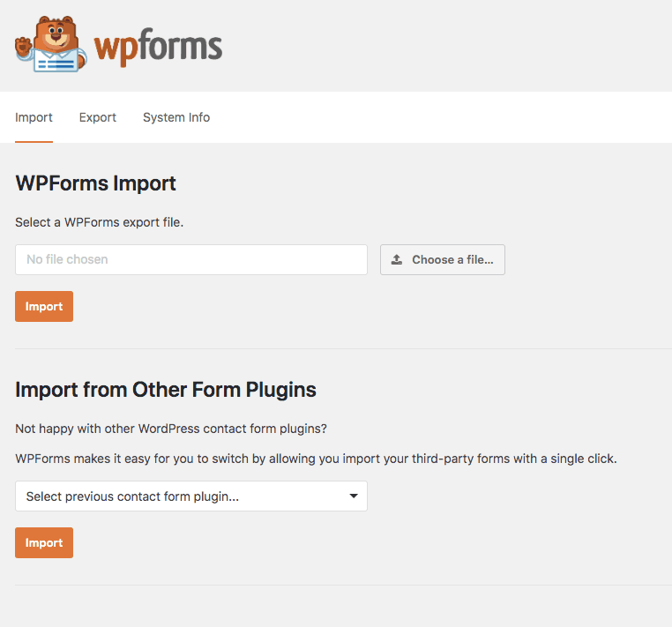
Task: Click the Import from Other Form Plugins heading
Action: pos(166,390)
